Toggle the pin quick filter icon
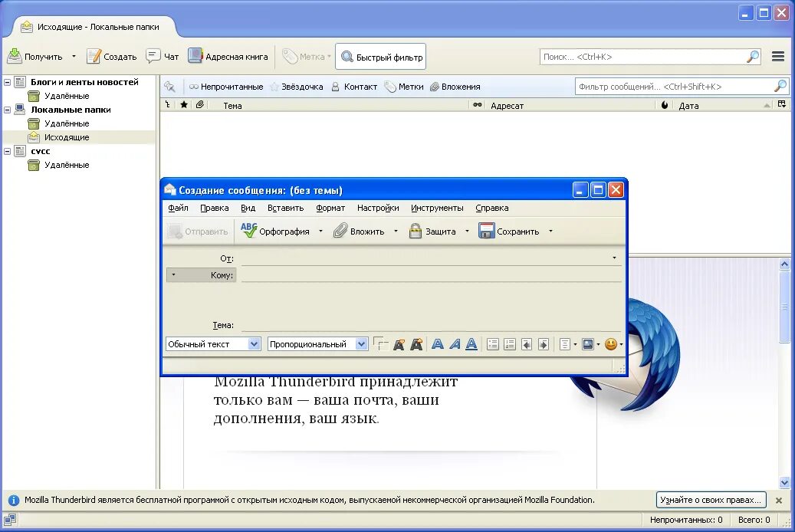Viewport: 795px width, 532px height. [x=170, y=87]
